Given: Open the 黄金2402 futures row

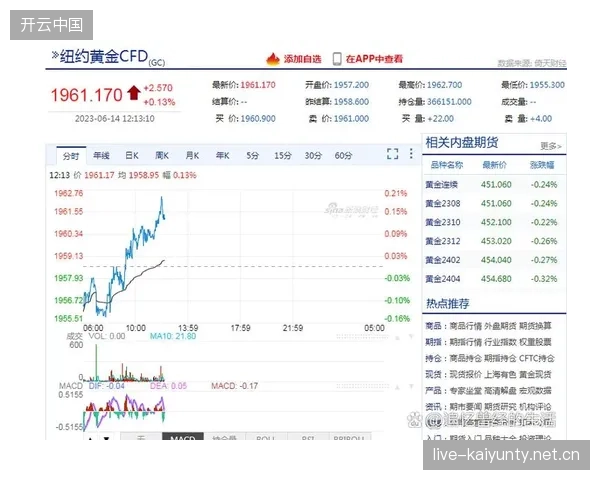Looking at the screenshot, I should [494, 260].
